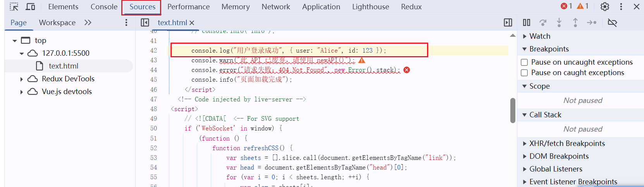
Task: Hide the navigator sidebar
Action: (145, 22)
